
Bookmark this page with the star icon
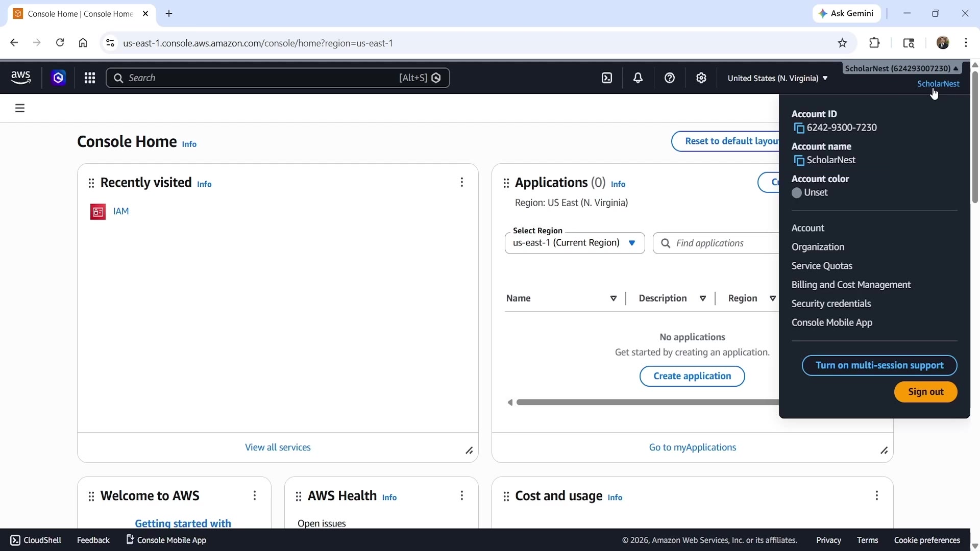[x=843, y=43]
